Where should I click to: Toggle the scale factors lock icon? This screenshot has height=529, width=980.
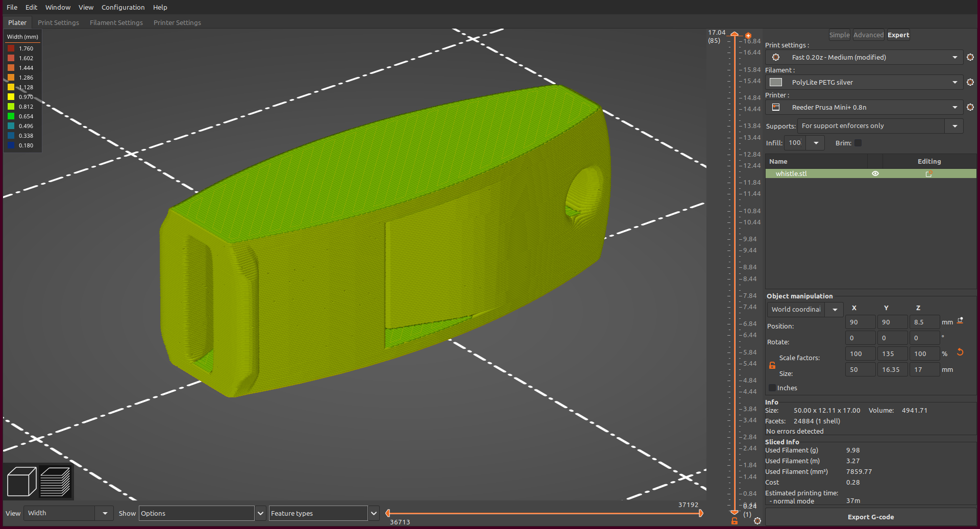pos(772,365)
